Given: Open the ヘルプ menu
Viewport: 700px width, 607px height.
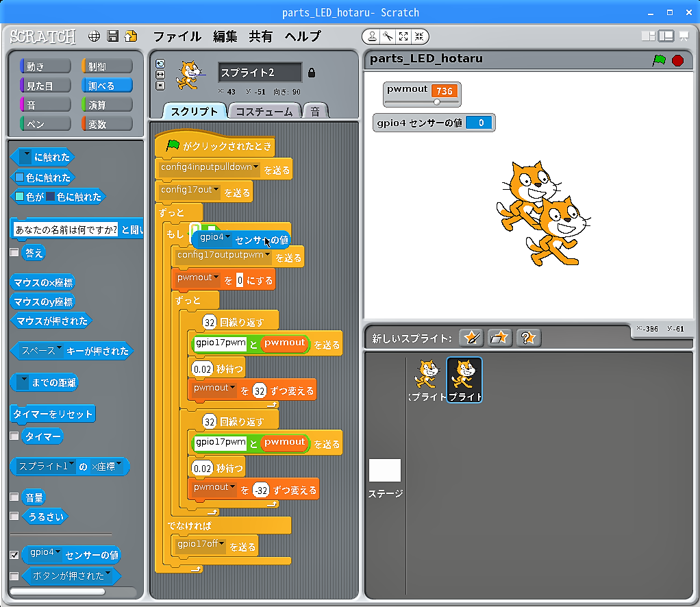Looking at the screenshot, I should tap(303, 36).
